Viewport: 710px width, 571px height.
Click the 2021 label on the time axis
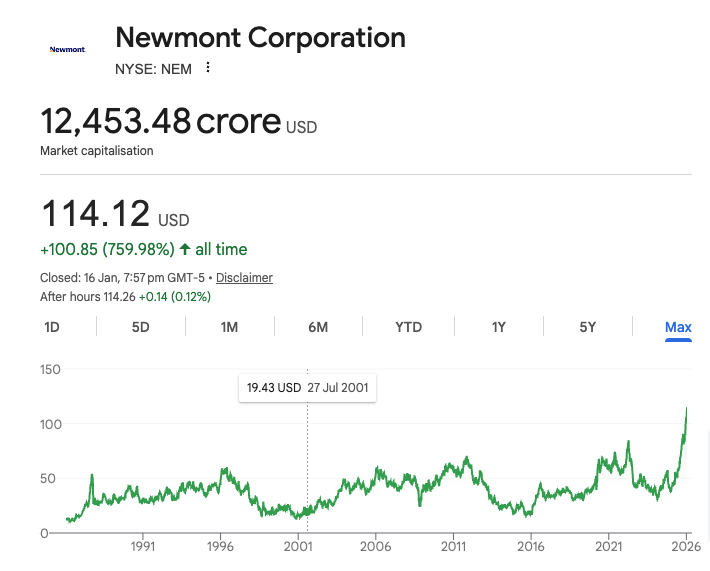coord(609,547)
